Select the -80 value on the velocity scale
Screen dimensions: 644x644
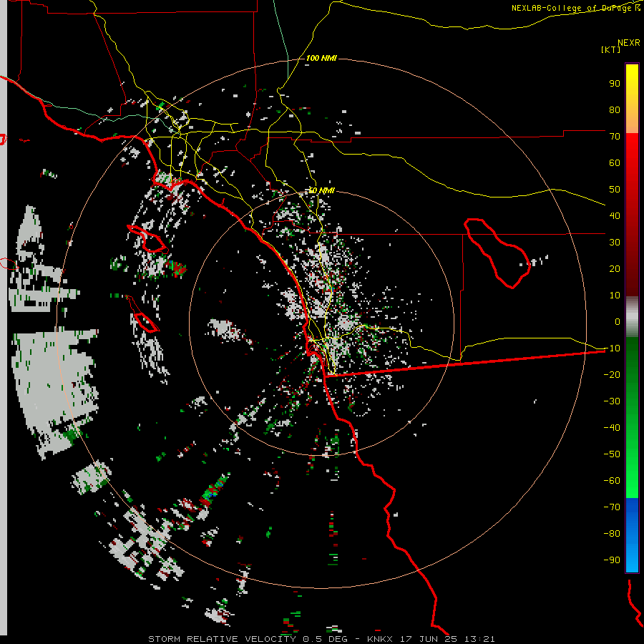612,534
